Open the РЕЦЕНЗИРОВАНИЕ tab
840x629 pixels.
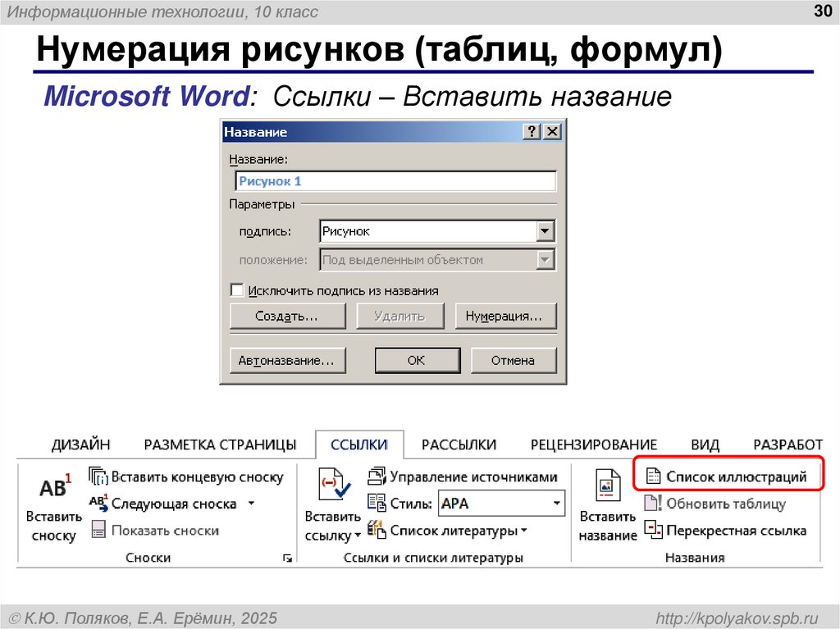pos(594,444)
